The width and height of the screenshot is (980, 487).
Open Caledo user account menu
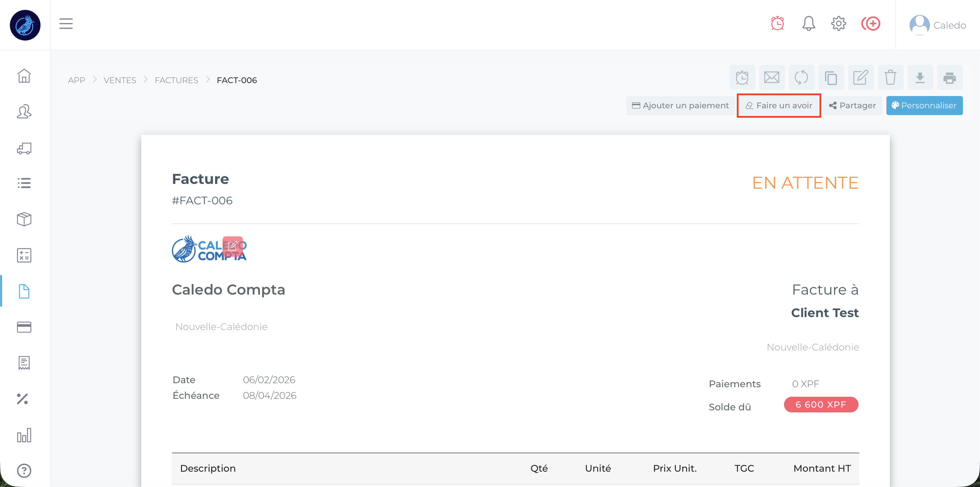click(937, 25)
